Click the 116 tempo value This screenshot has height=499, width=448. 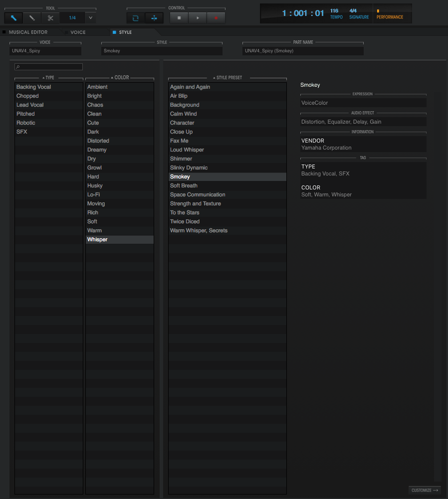334,11
